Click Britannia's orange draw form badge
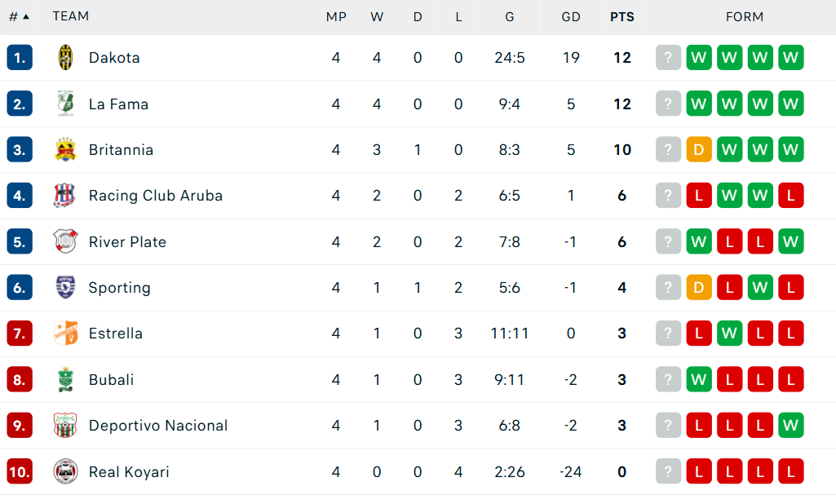This screenshot has height=504, width=836. click(699, 150)
